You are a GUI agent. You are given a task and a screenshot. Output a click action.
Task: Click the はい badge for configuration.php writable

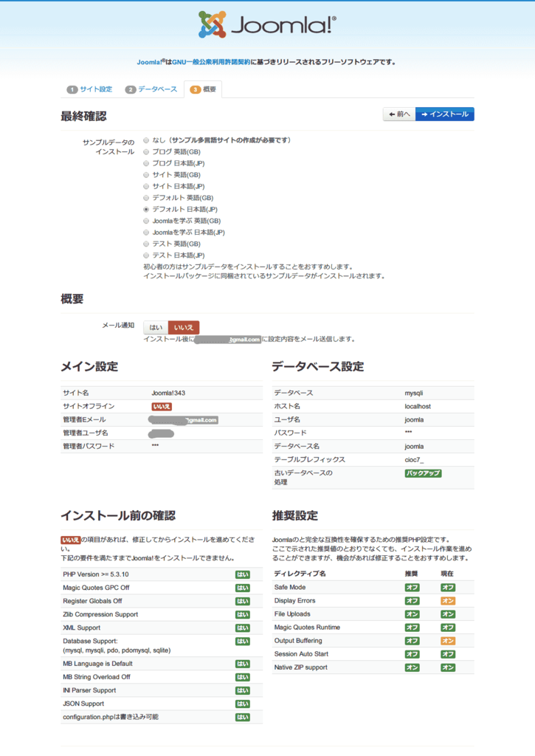tap(243, 718)
